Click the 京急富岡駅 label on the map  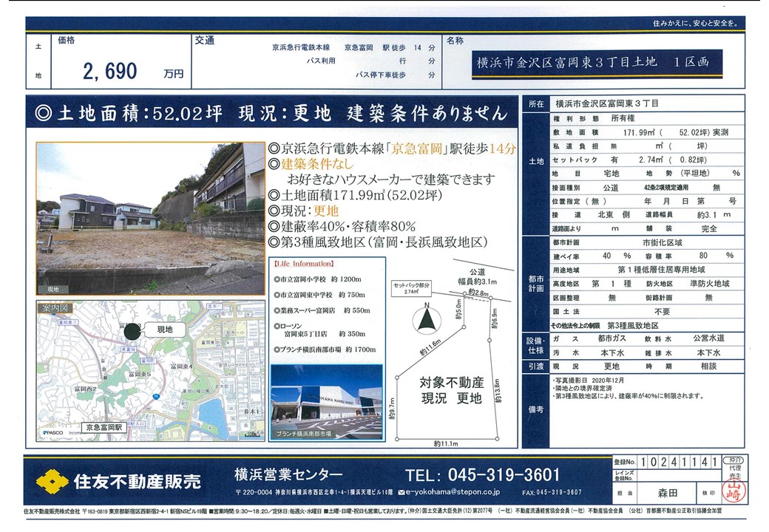(x=103, y=427)
